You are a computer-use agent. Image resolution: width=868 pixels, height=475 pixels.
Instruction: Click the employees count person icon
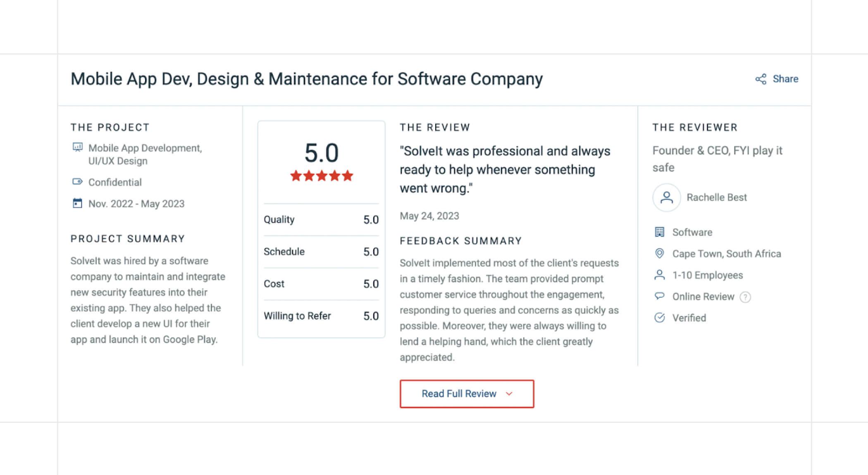[660, 275]
